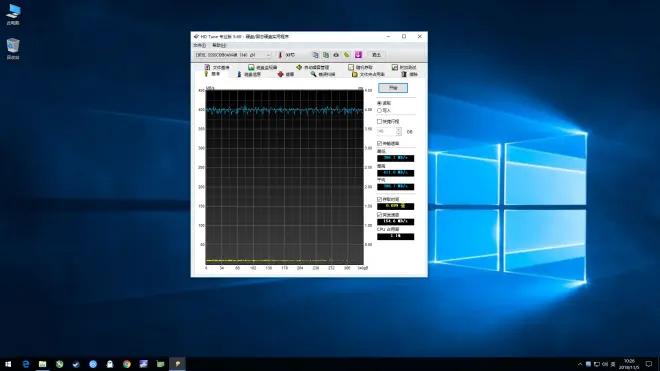The width and height of the screenshot is (660, 371).
Task: Switch to the Health tab with red cross
Action: [286, 74]
